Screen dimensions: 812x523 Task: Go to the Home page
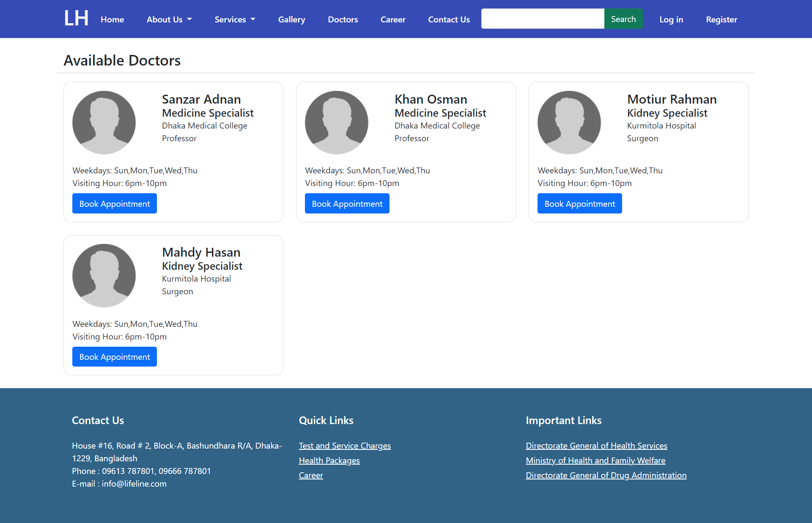point(112,19)
